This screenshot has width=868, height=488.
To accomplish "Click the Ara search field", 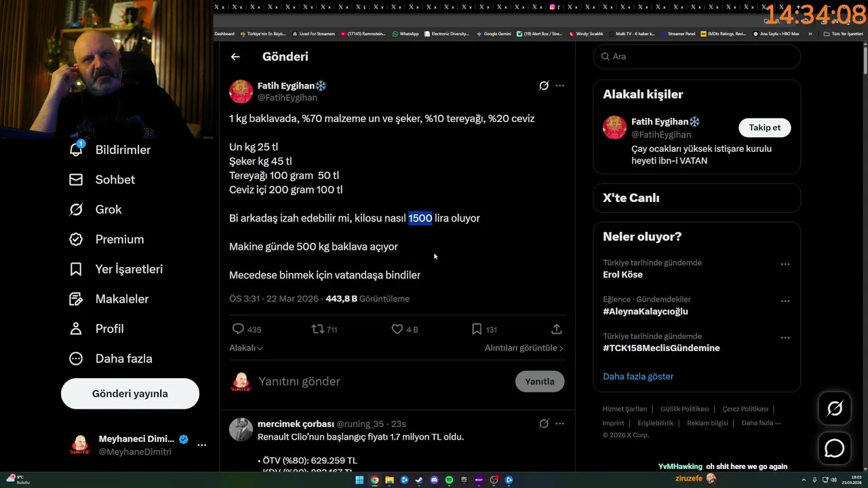I will 697,56.
